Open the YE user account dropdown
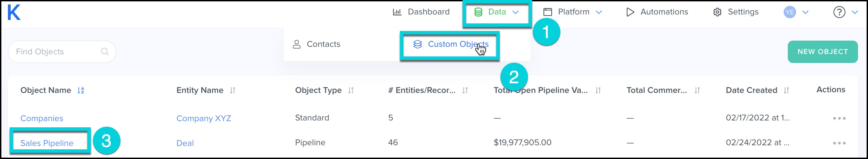868x159 pixels. point(796,12)
